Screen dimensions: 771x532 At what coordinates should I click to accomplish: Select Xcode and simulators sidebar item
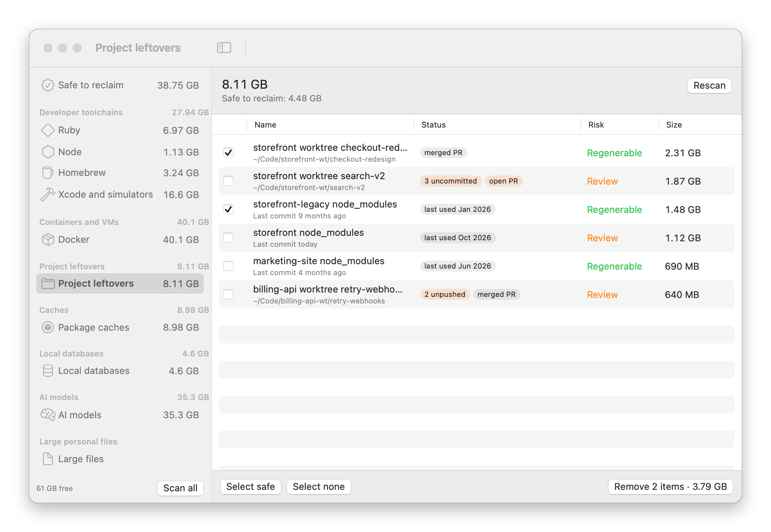(120, 194)
